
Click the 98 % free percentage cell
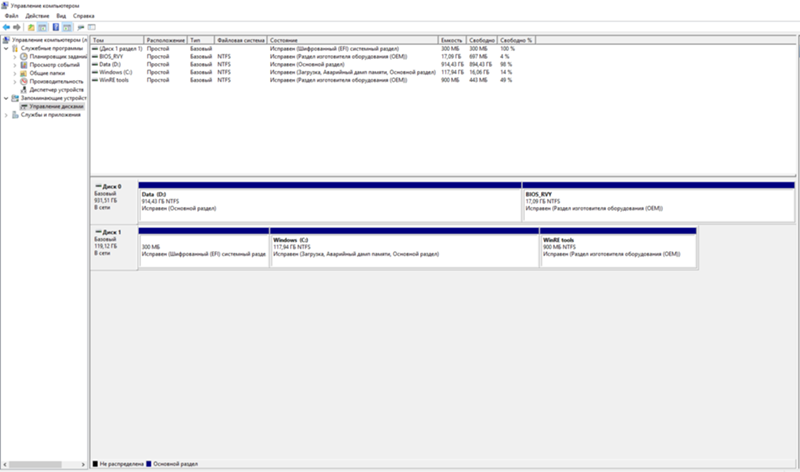(x=506, y=64)
